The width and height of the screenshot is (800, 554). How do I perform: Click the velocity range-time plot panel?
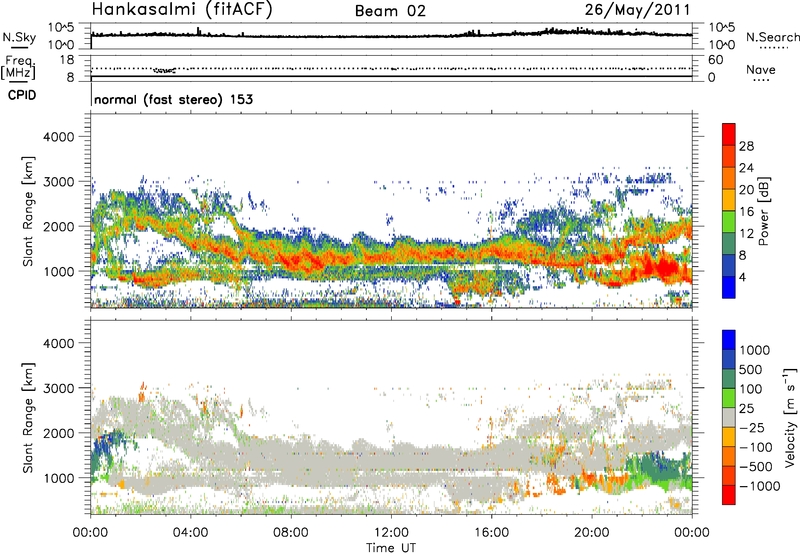(x=391, y=417)
